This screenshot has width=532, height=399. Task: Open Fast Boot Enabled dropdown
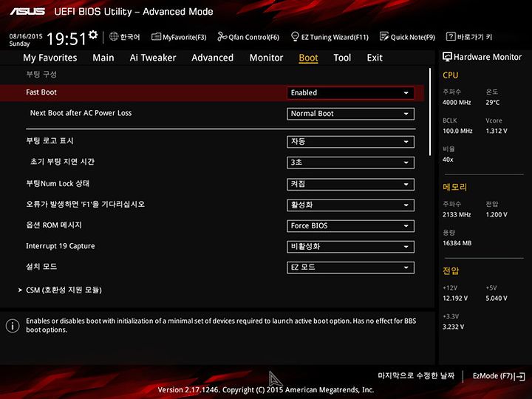point(350,93)
